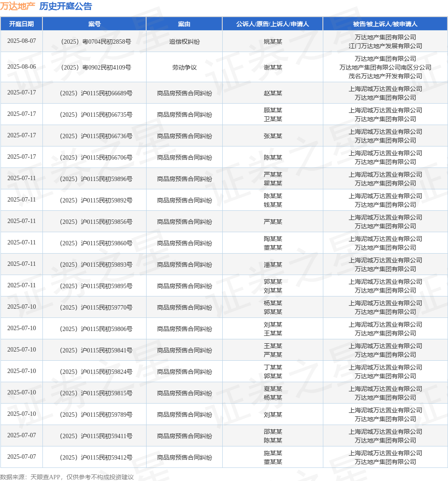The width and height of the screenshot is (448, 481).
Task: Click plaintiff name 谢某某
Action: 273,67
